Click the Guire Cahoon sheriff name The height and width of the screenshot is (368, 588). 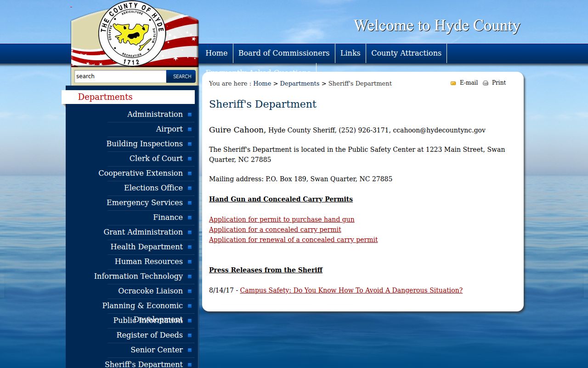[x=237, y=130]
